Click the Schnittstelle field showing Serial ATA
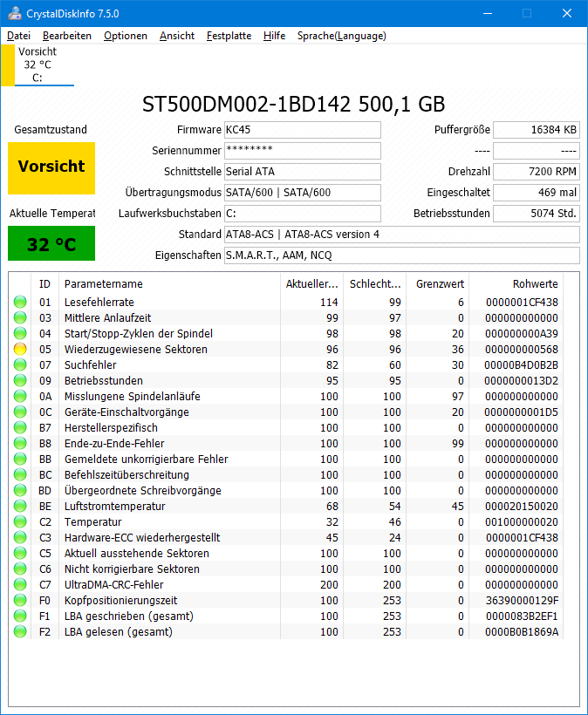588x715 pixels. pos(303,172)
